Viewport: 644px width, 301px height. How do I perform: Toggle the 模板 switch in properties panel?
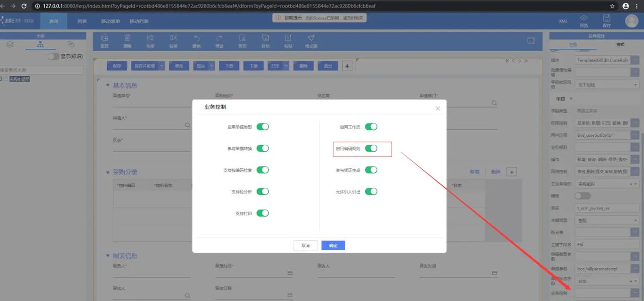(x=583, y=195)
